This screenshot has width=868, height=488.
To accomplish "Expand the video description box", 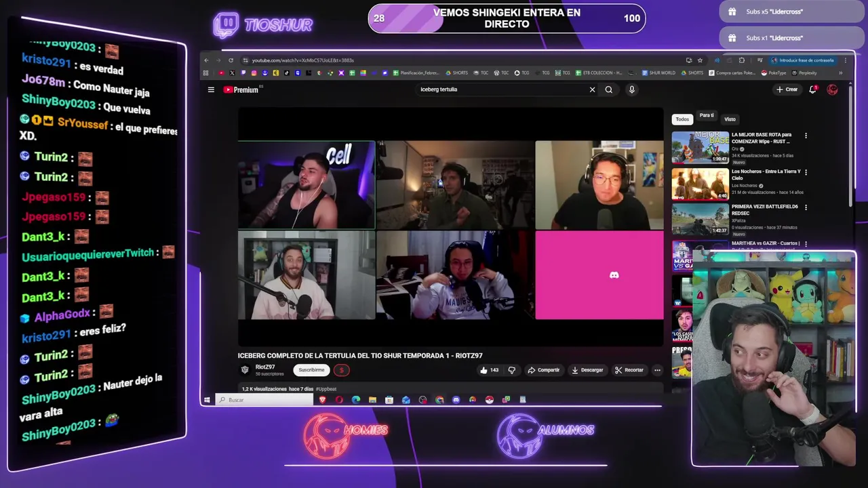I will (x=450, y=388).
